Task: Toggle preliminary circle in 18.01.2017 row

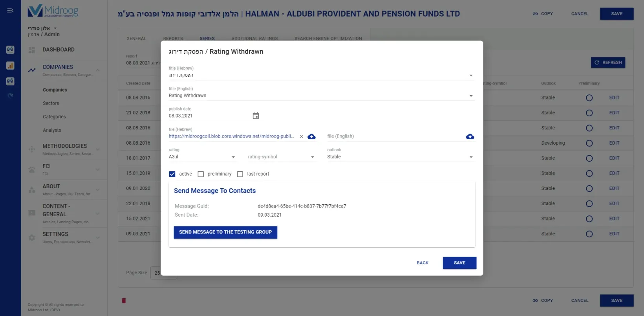Action: coord(589,158)
